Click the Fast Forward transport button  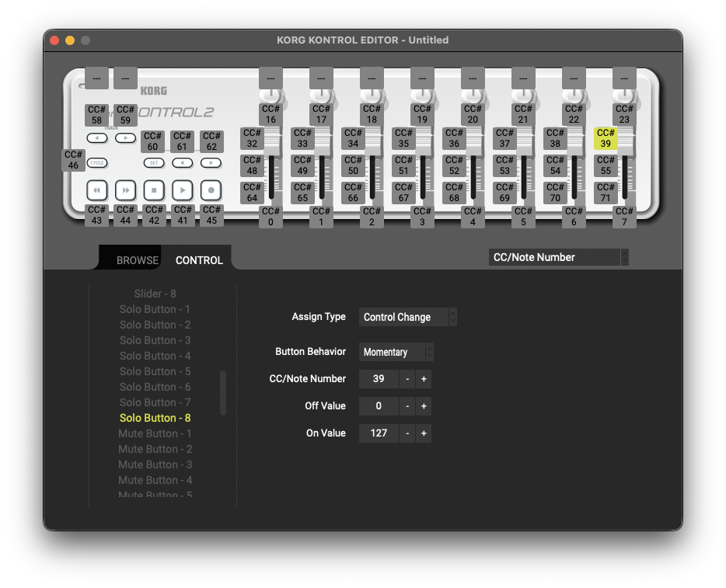[x=125, y=190]
